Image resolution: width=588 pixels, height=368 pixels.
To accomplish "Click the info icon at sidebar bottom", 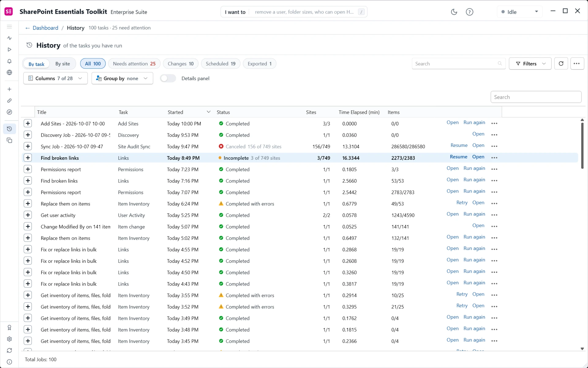I will point(9,362).
